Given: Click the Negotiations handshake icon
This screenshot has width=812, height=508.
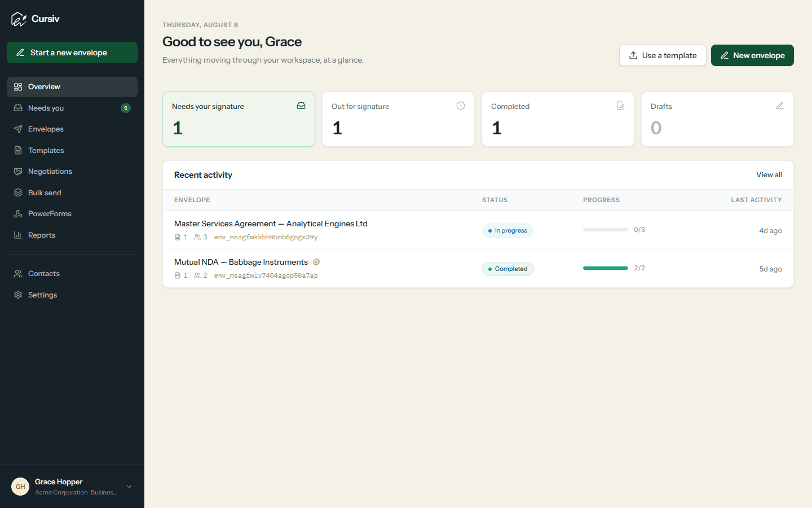Looking at the screenshot, I should (18, 172).
